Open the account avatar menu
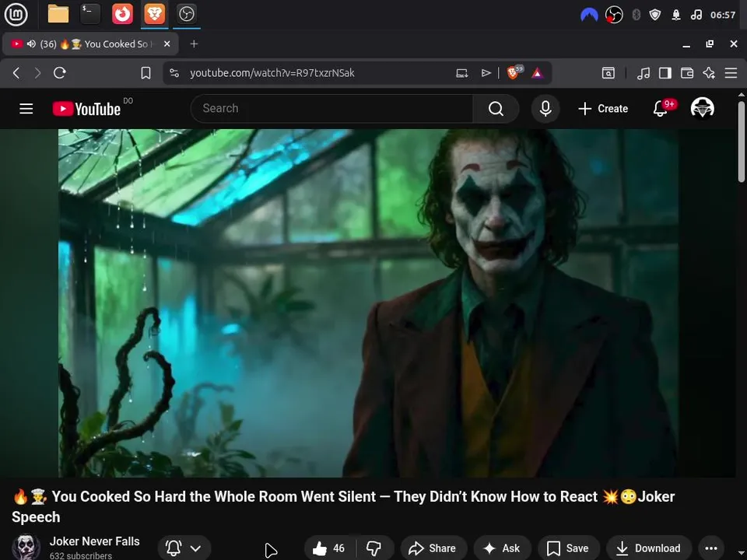Image resolution: width=747 pixels, height=560 pixels. click(702, 108)
